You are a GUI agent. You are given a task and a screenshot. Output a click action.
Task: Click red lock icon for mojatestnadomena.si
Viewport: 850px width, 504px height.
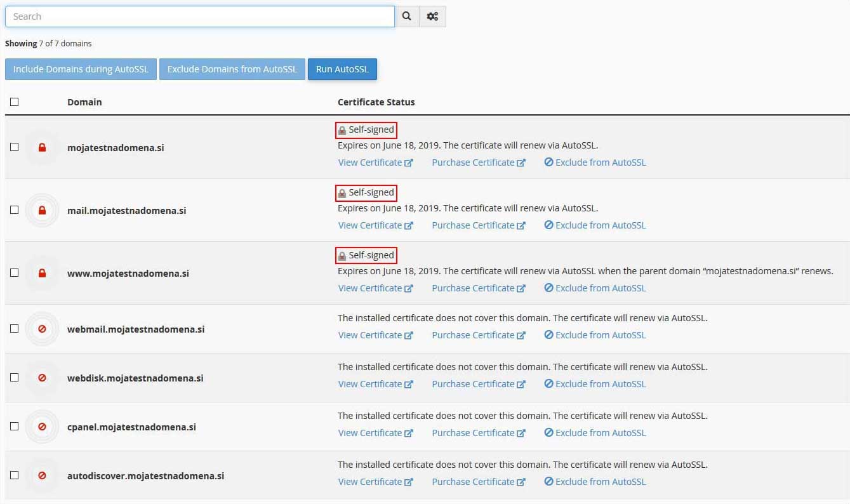[42, 147]
